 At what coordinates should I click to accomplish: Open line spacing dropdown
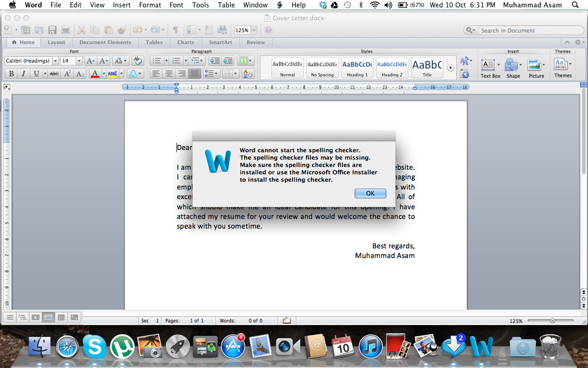(211, 74)
